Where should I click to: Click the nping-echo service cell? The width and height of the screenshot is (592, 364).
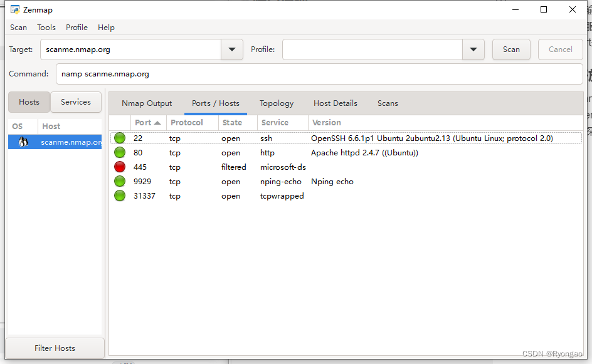coord(280,182)
